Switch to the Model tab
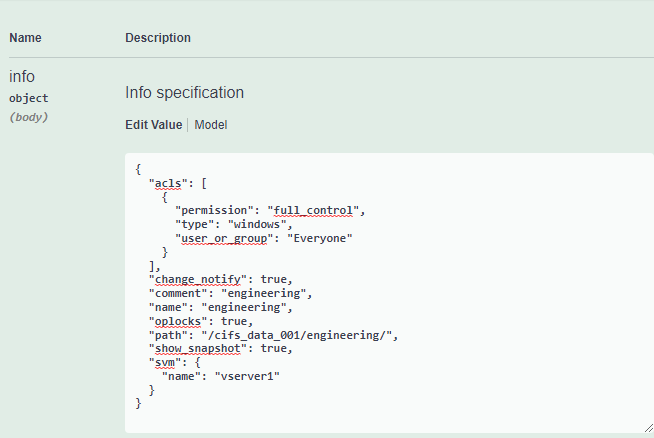Viewport: 654px width, 438px height. [x=211, y=125]
